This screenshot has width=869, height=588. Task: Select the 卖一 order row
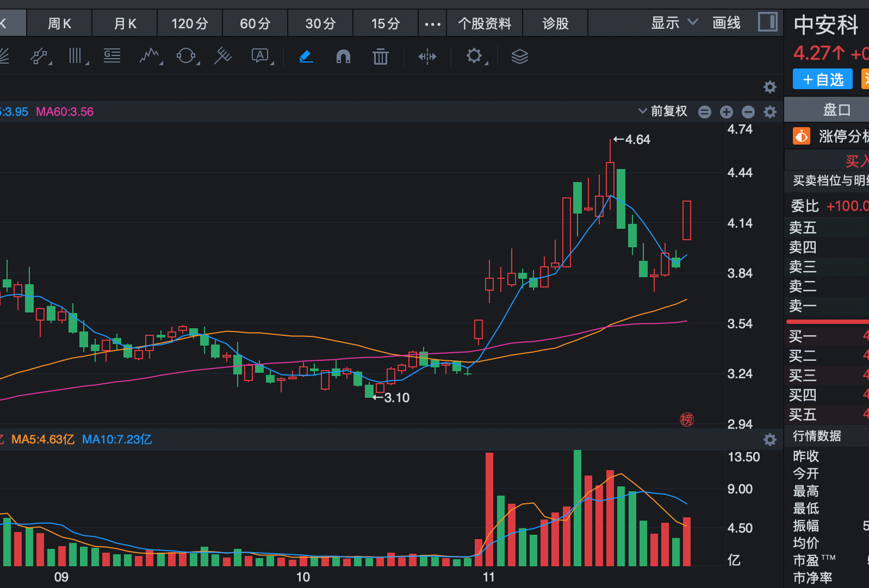827,305
